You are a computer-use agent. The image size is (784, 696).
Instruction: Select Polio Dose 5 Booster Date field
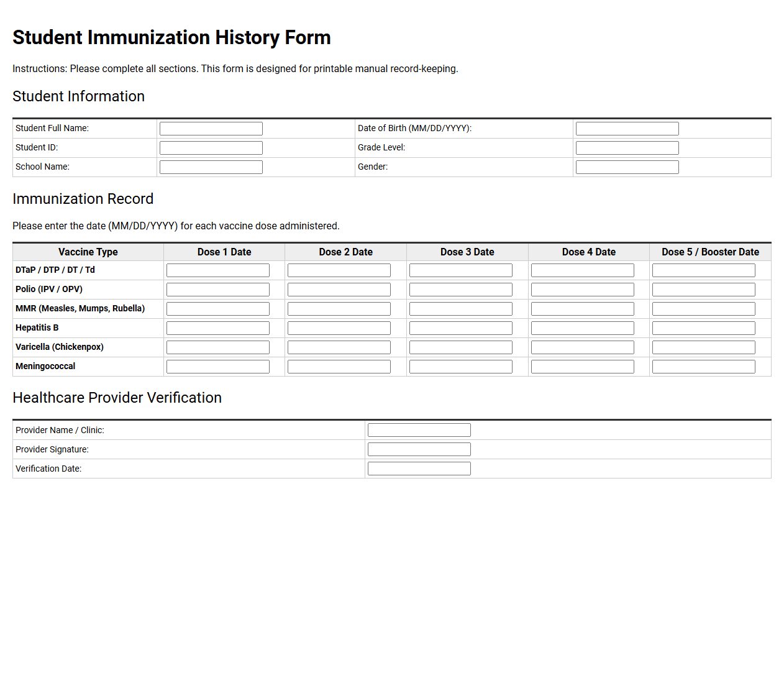click(x=704, y=290)
